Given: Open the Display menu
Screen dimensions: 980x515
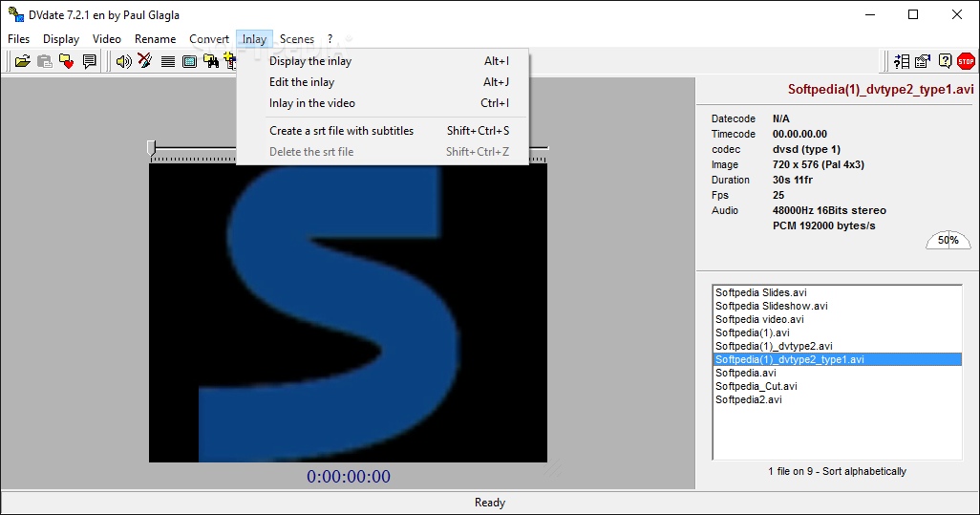Looking at the screenshot, I should (x=61, y=39).
